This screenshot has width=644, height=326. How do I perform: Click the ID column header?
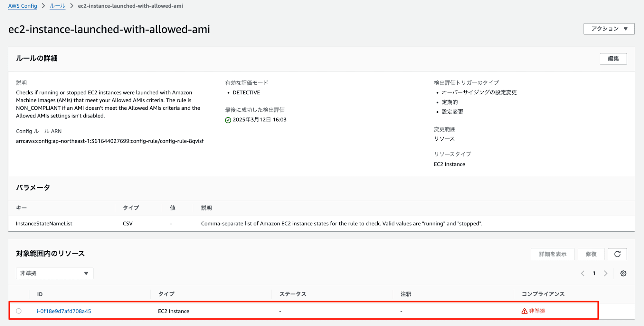(x=40, y=294)
